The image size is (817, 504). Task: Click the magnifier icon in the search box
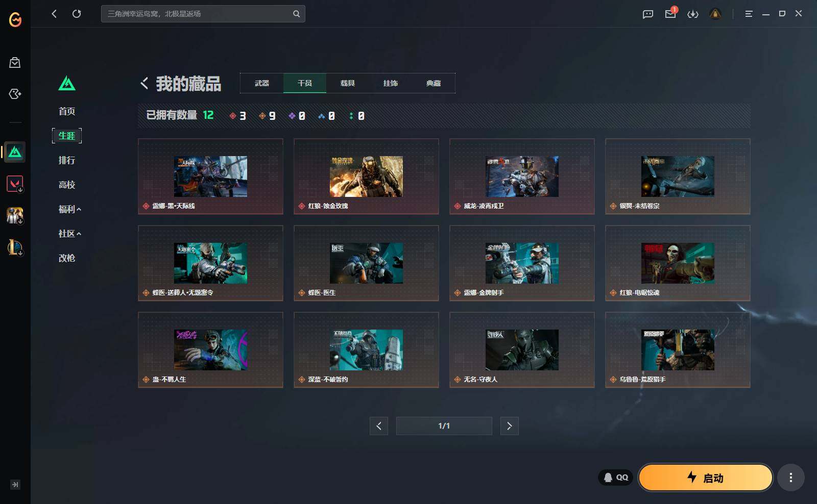[x=296, y=14]
